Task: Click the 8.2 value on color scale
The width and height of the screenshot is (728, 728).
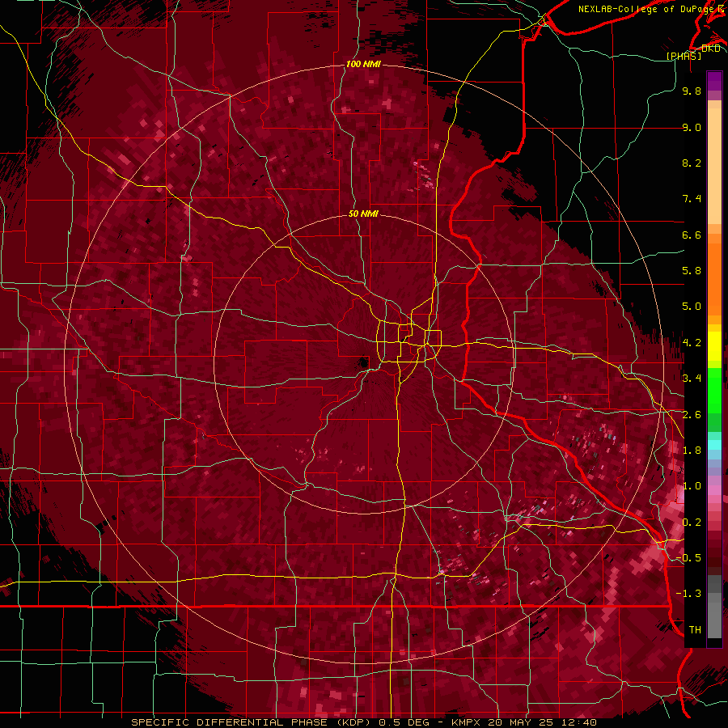Action: 692,163
